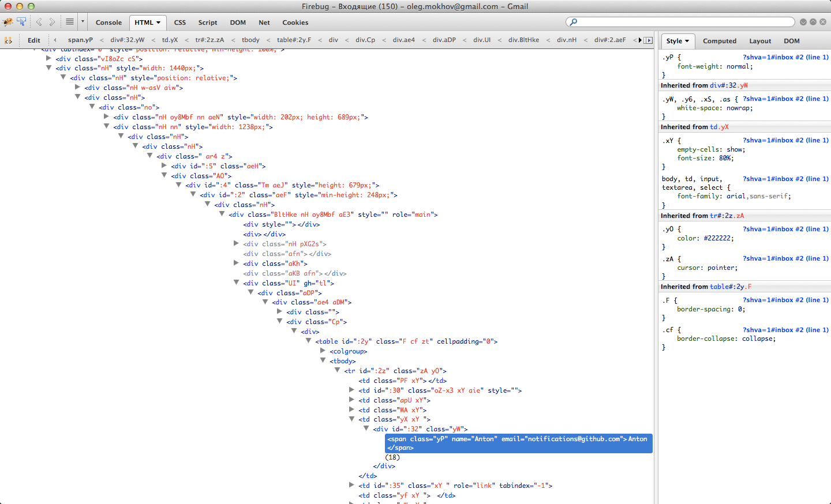Screen dimensions: 831x504
Task: Toggle the side panel visibility button
Action: click(x=649, y=40)
